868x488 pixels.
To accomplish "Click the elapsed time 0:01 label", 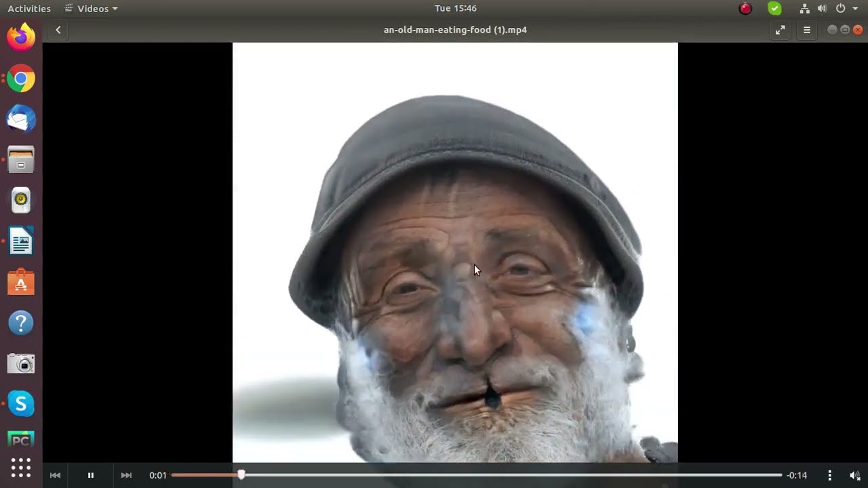I will [158, 475].
